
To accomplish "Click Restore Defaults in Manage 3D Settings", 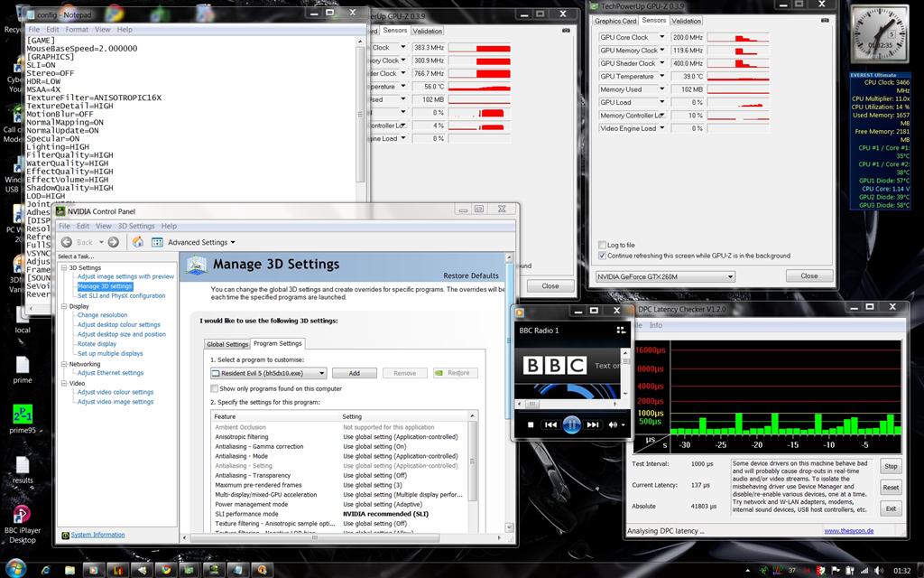I will coord(471,275).
